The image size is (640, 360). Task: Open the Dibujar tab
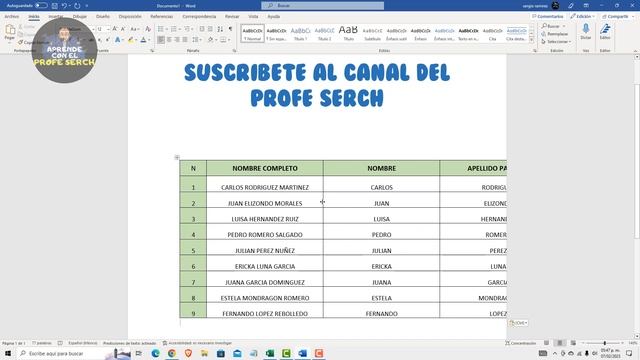pos(80,16)
